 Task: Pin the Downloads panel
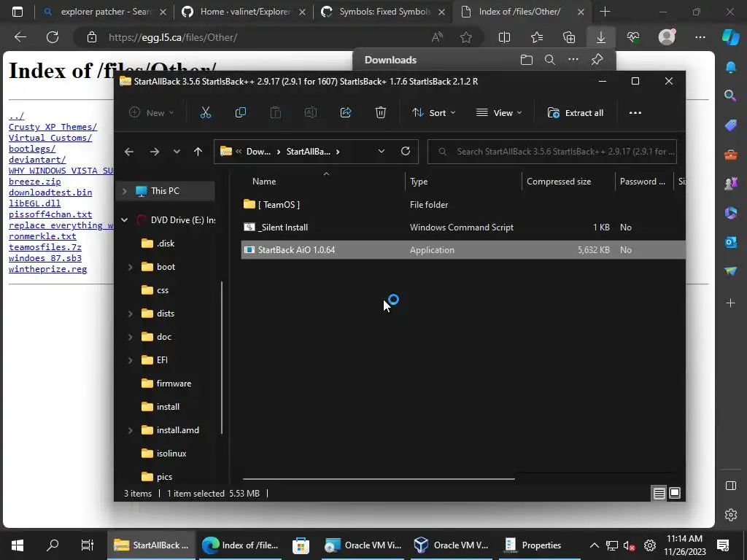coord(597,60)
